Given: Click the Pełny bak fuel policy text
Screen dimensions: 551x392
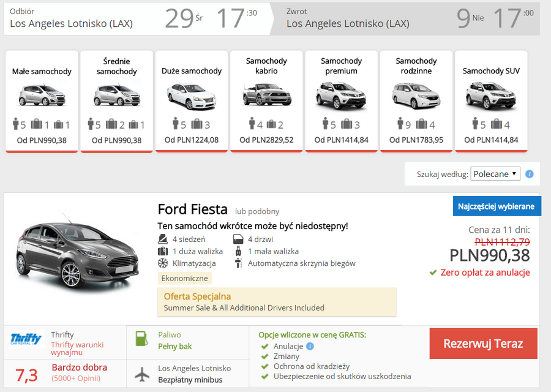Looking at the screenshot, I should click(x=175, y=346).
